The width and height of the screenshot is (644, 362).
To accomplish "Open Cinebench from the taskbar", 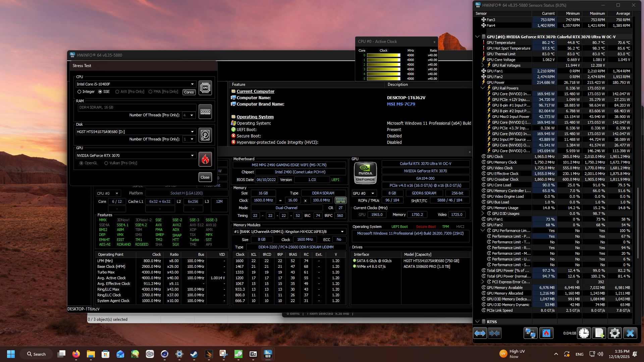I will click(164, 354).
